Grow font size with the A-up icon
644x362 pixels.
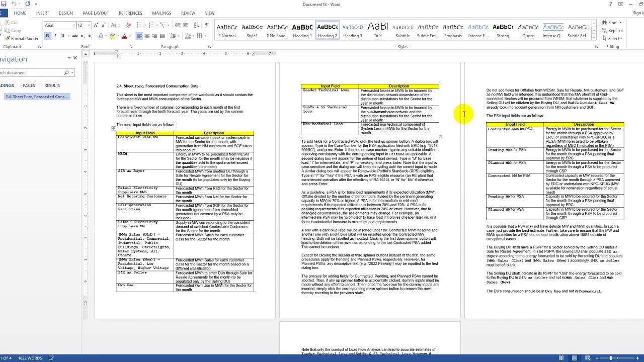tap(96, 25)
